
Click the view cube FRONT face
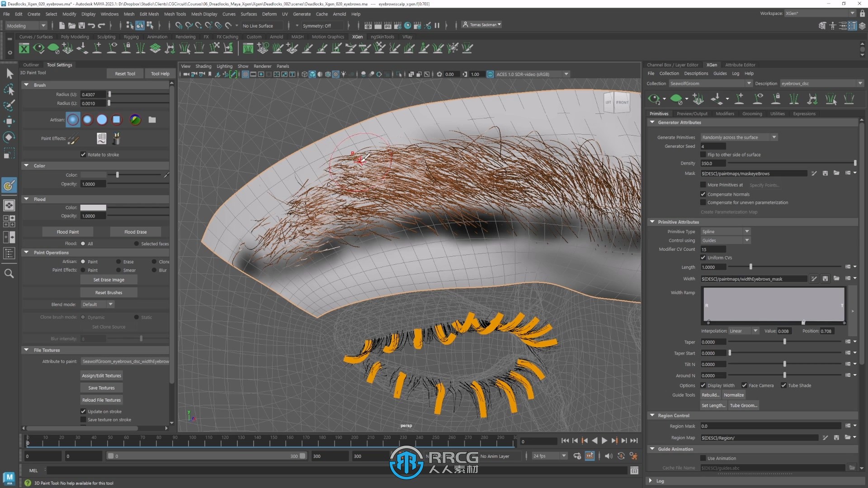[622, 103]
